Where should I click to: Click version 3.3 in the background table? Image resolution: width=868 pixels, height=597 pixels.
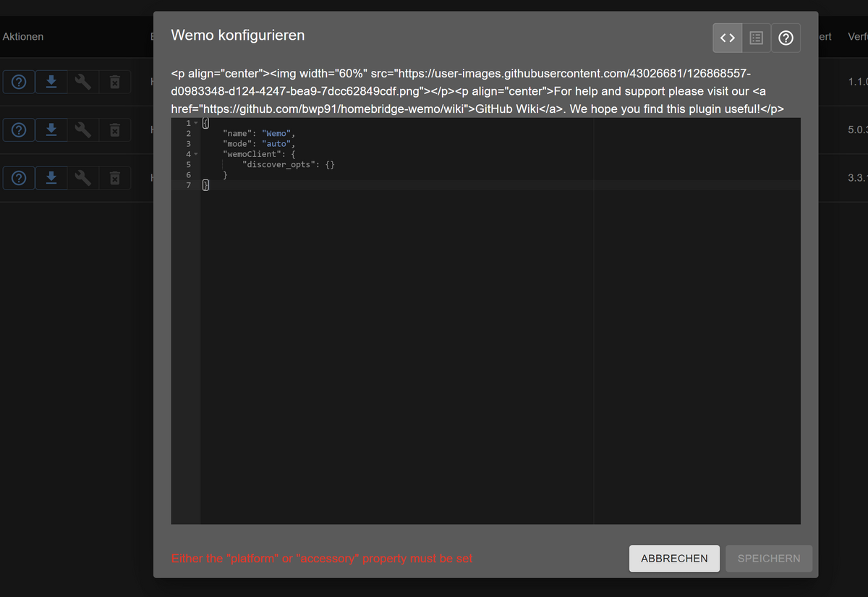pyautogui.click(x=857, y=177)
